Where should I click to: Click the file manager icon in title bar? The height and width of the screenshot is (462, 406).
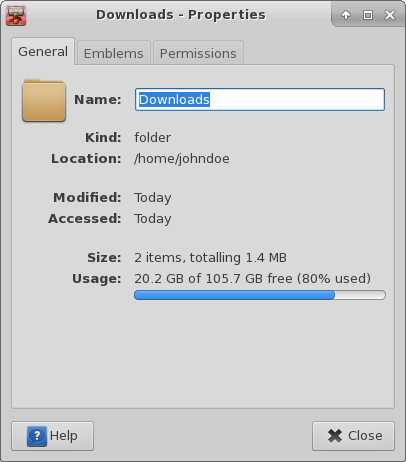[x=16, y=15]
